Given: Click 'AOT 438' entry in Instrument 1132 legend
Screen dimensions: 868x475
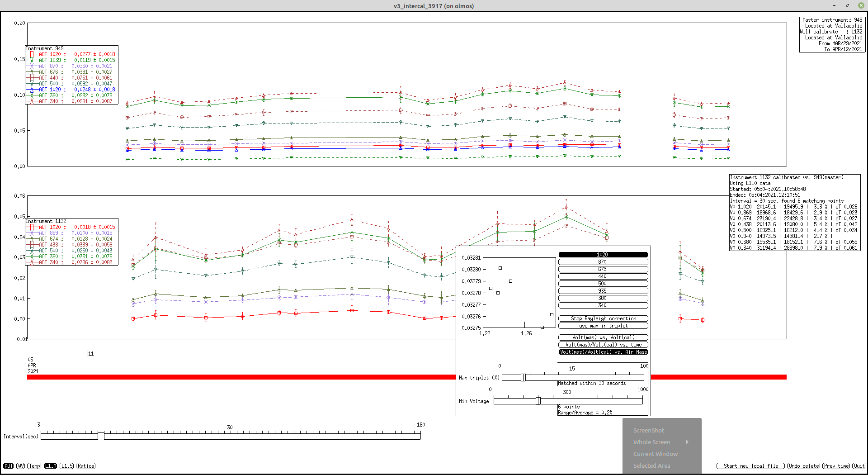Looking at the screenshot, I should [71, 245].
